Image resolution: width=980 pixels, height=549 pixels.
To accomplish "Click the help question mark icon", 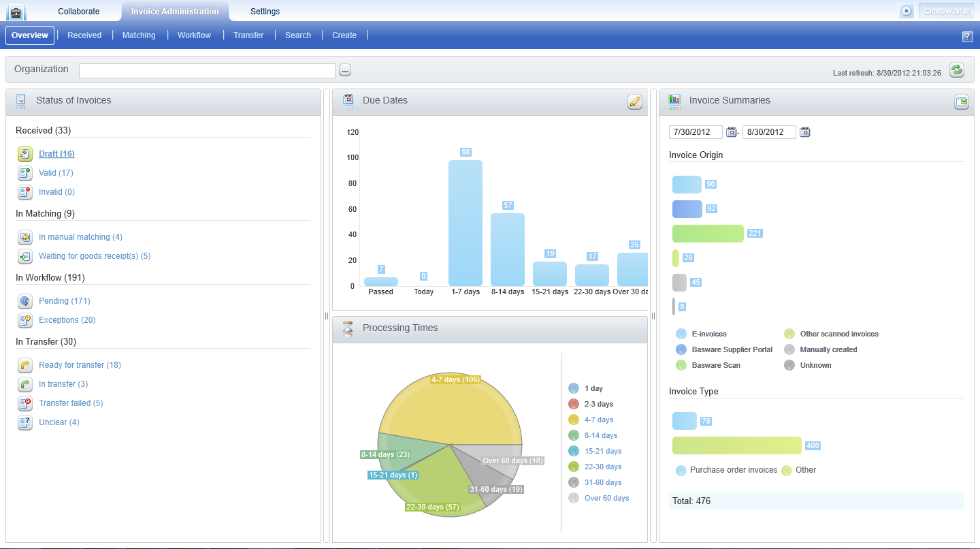I will click(967, 37).
